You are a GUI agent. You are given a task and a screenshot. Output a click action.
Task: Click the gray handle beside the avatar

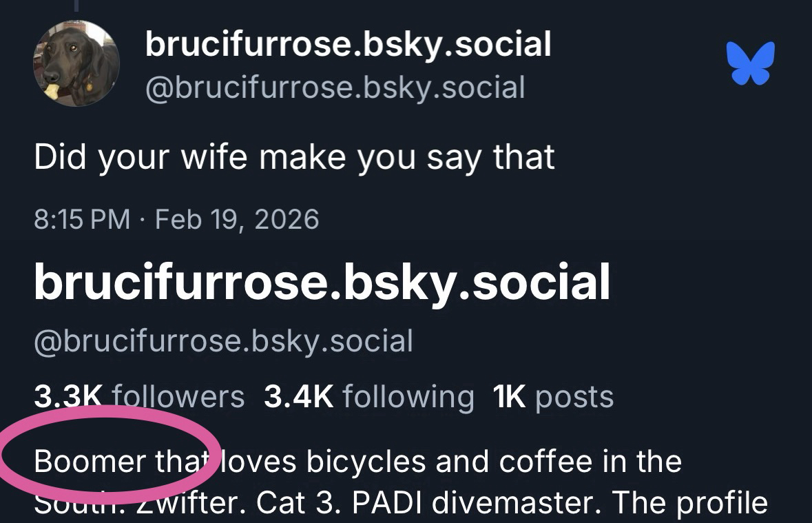[335, 88]
